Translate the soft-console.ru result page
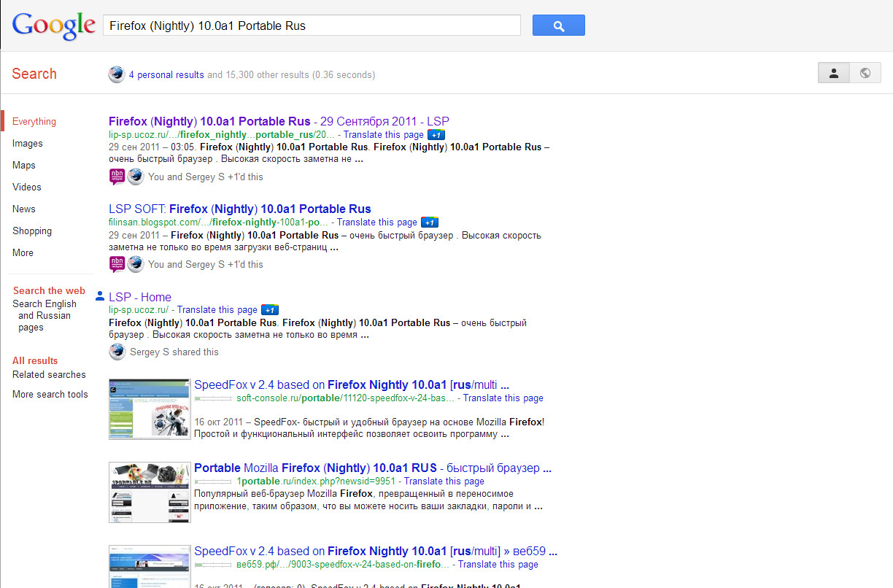Screen dimensions: 893x588 503,398
